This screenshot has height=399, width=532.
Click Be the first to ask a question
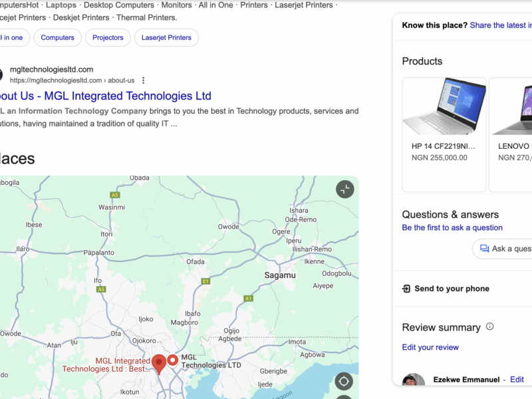click(x=452, y=227)
